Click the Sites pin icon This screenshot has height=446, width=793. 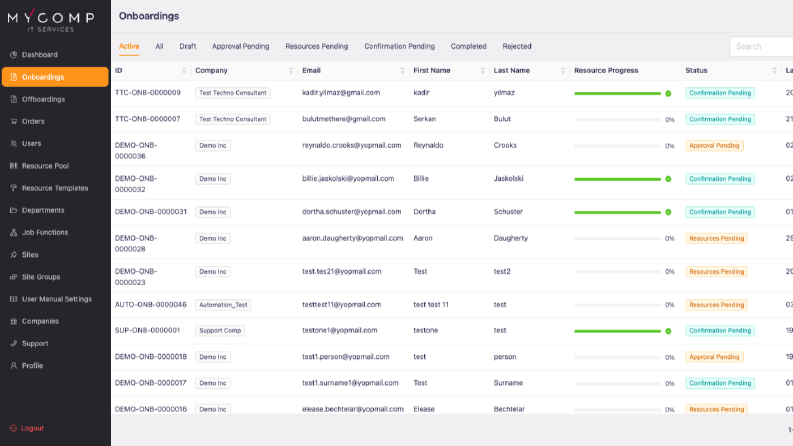pyautogui.click(x=14, y=255)
